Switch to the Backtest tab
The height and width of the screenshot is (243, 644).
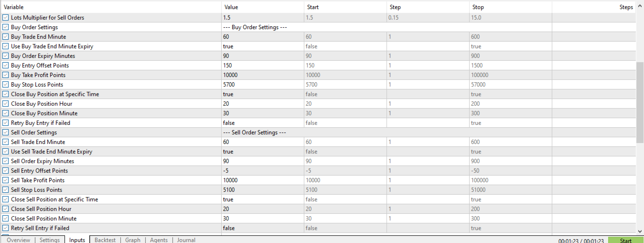pos(105,240)
